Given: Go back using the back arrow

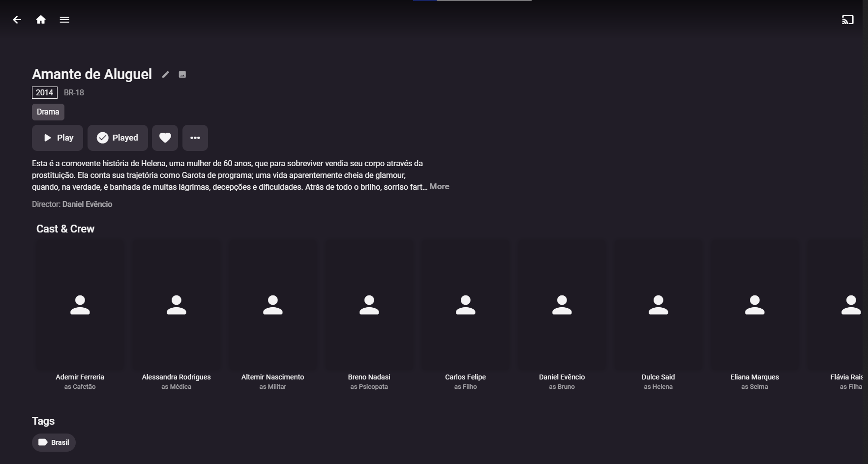Looking at the screenshot, I should [17, 19].
